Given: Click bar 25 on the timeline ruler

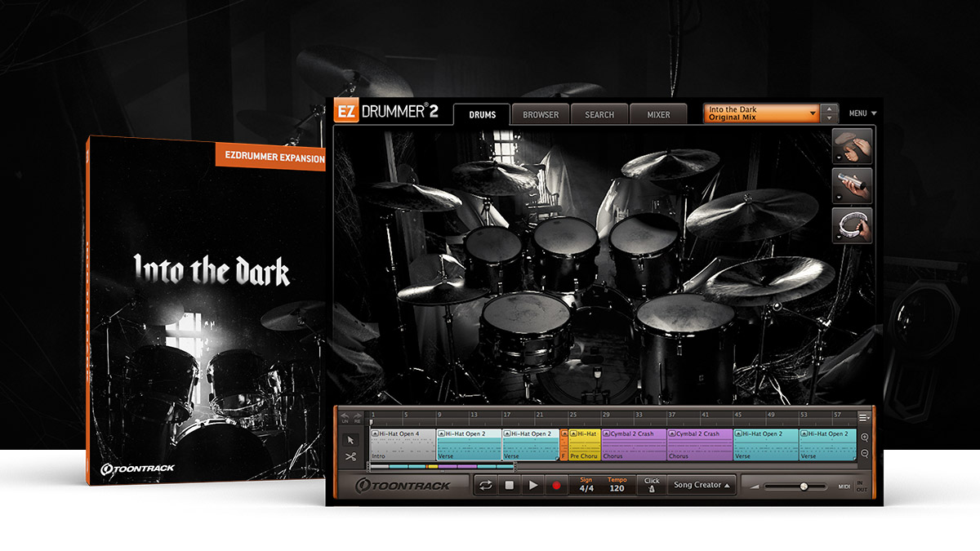Looking at the screenshot, I should coord(572,415).
